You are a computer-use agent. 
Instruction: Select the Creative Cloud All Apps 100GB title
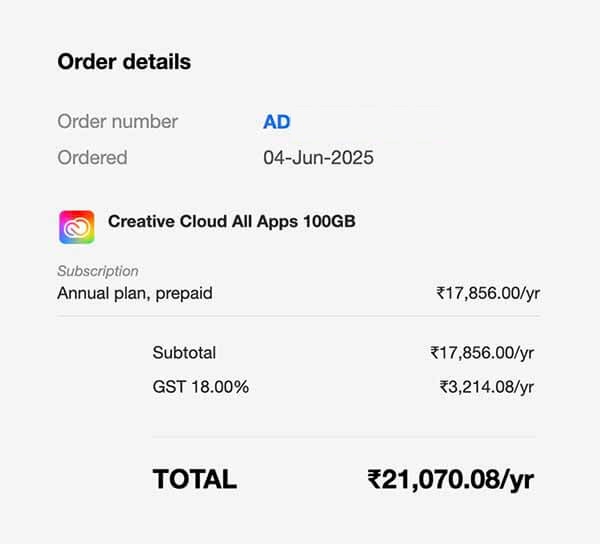point(231,221)
